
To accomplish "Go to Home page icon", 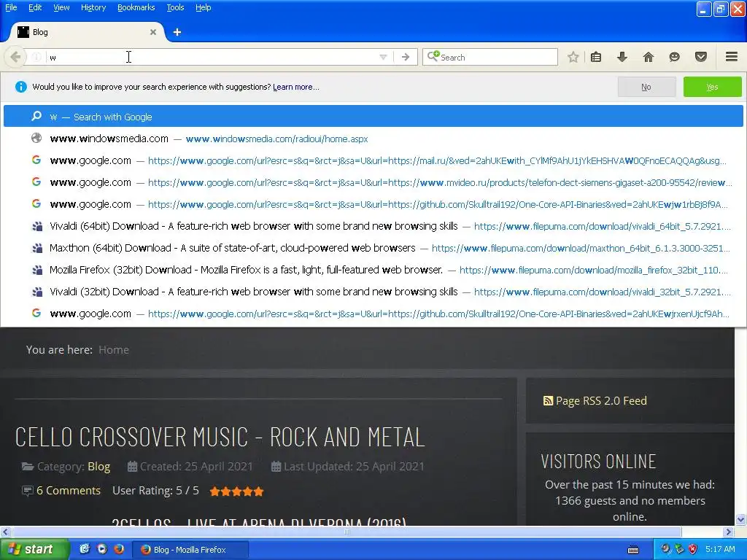I will coord(649,57).
